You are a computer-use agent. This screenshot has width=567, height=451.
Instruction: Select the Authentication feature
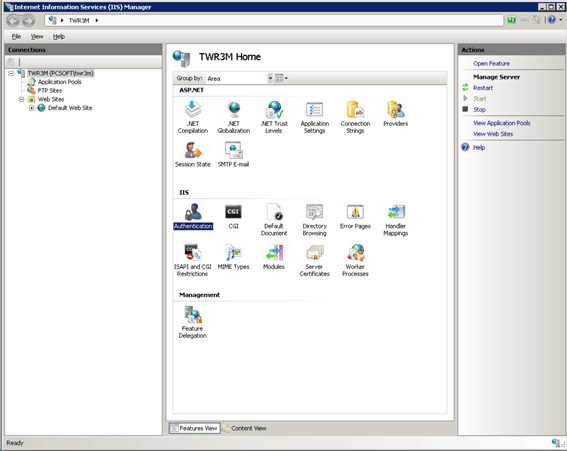[x=193, y=216]
